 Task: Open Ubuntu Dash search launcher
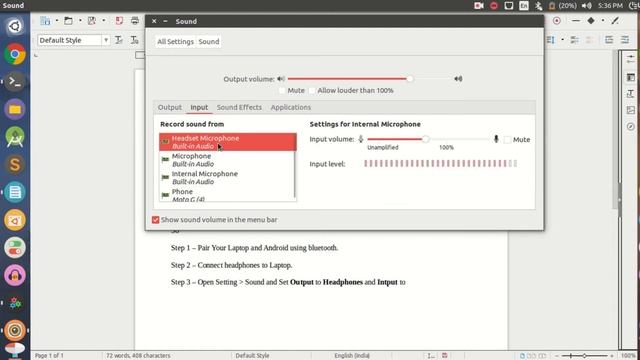pos(15,27)
